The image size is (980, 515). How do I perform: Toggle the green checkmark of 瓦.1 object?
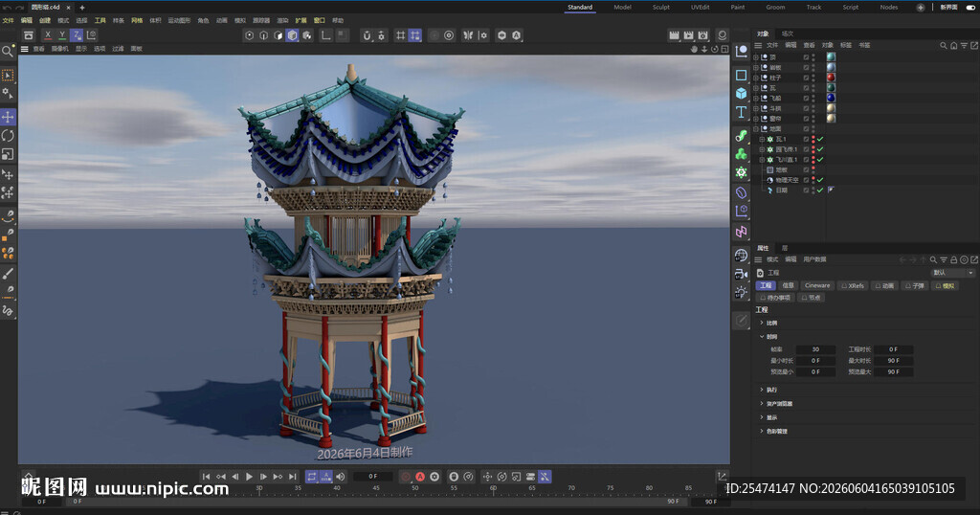click(x=820, y=140)
